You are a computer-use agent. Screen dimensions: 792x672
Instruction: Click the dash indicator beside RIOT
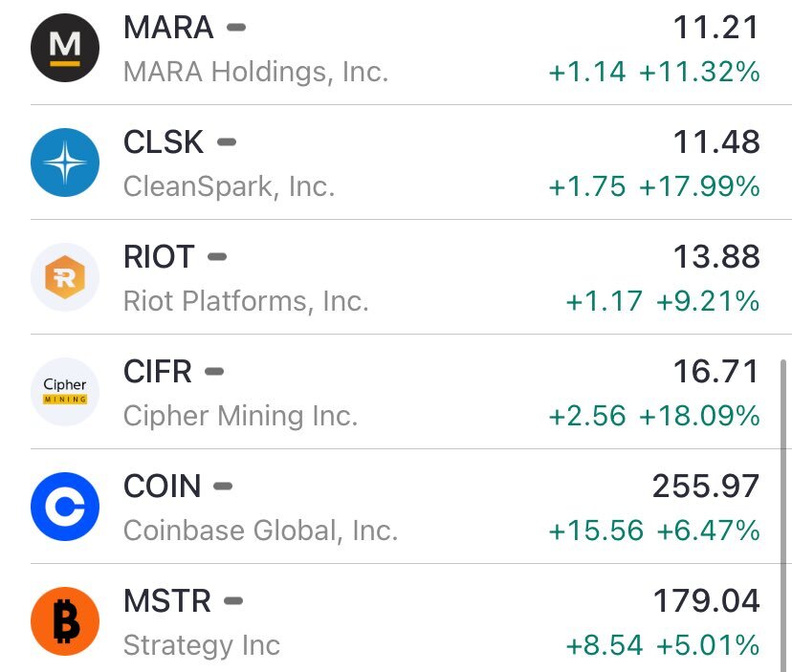pyautogui.click(x=217, y=257)
